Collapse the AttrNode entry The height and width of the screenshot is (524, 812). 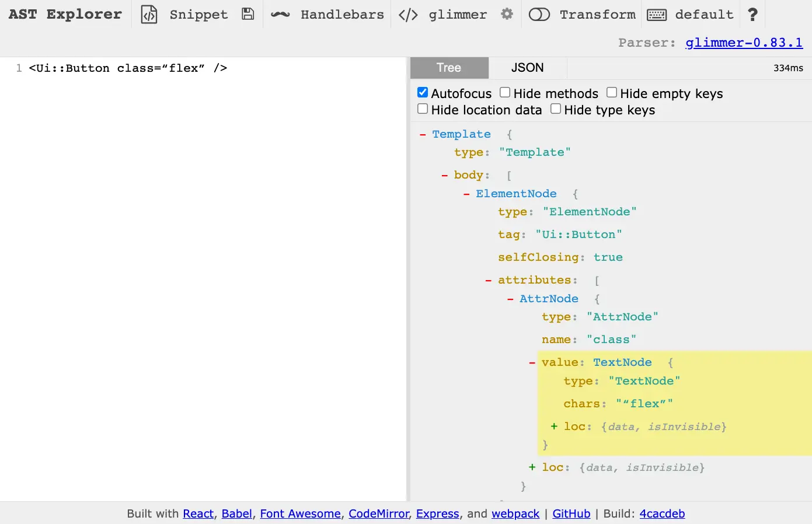tap(510, 299)
